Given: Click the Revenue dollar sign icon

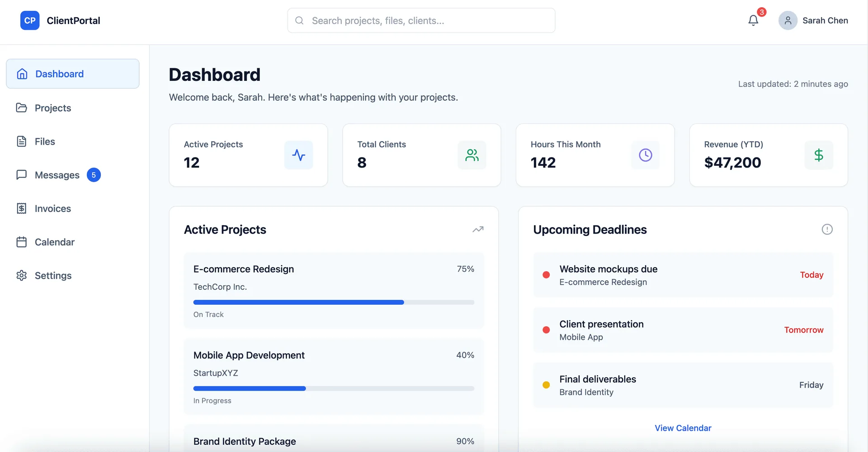Looking at the screenshot, I should [x=819, y=155].
